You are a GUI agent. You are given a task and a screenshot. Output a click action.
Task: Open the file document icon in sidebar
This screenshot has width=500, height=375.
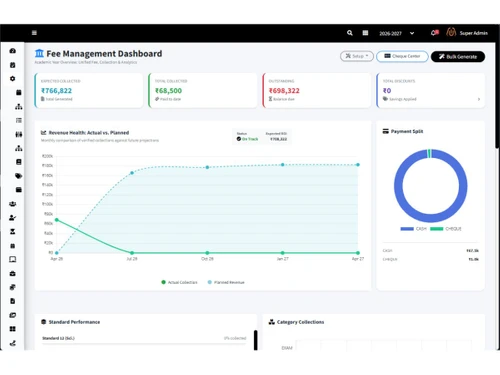(13, 301)
